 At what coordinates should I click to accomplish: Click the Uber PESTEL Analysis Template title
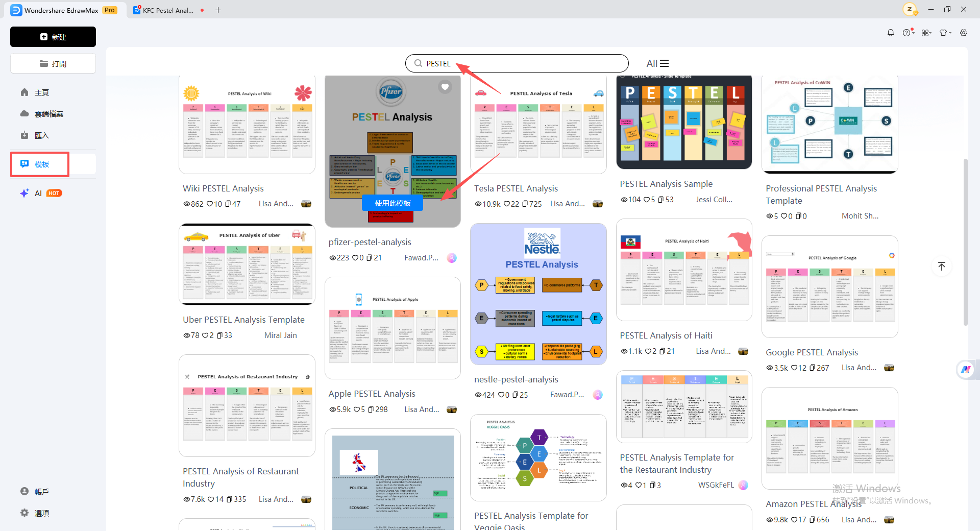[243, 320]
